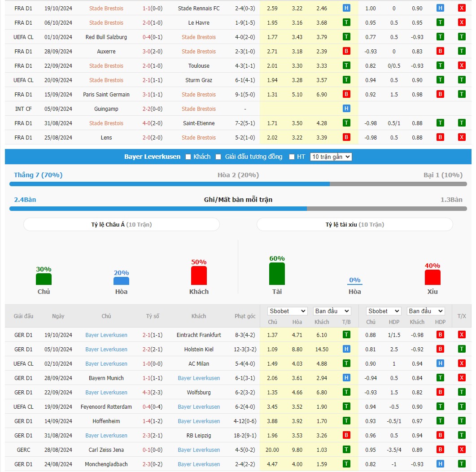This screenshot has width=476, height=472.
Task: Click red B badge in Wolfsburg row
Action: 440,392
